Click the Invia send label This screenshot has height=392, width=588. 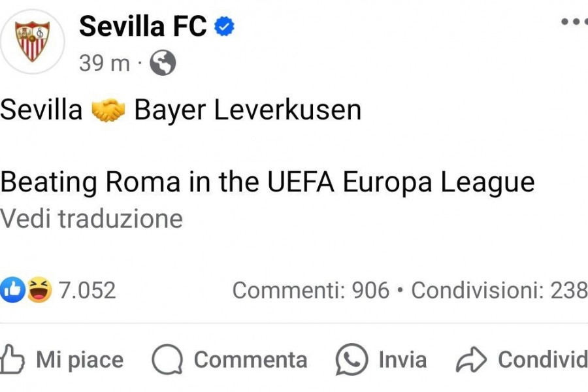click(x=402, y=360)
